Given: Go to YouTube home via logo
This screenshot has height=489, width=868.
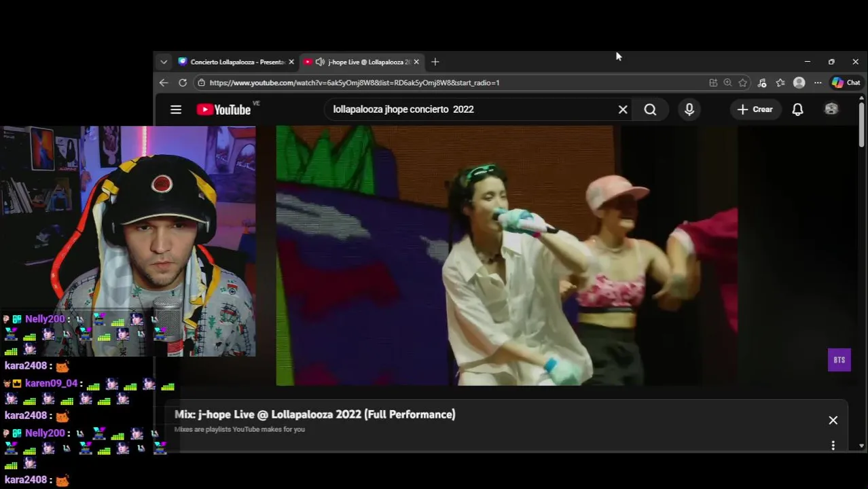Looking at the screenshot, I should (225, 109).
